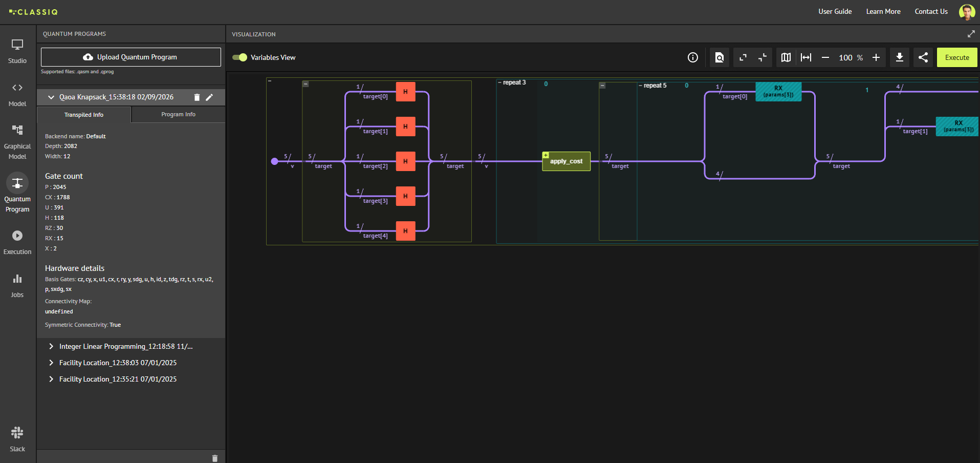Expand the apply_cost block
This screenshot has height=463, width=980.
point(546,154)
